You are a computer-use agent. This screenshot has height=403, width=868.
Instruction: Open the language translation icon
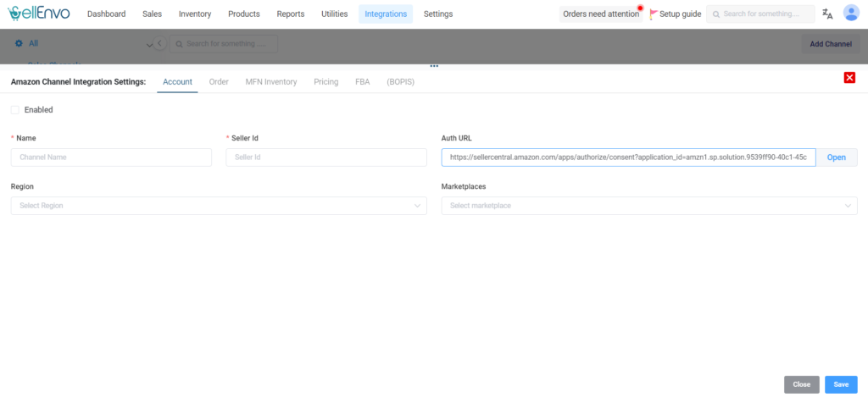pyautogui.click(x=827, y=14)
